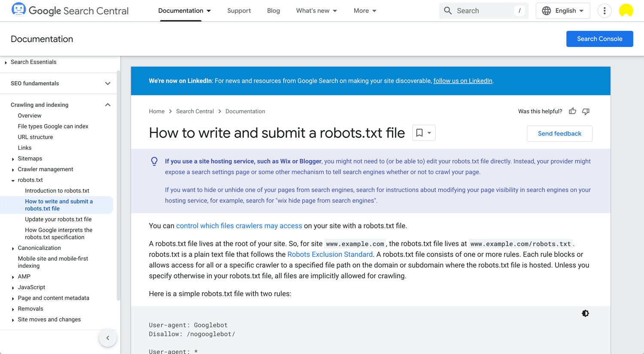Open the Overview sidebar page
644x354 pixels.
click(30, 115)
